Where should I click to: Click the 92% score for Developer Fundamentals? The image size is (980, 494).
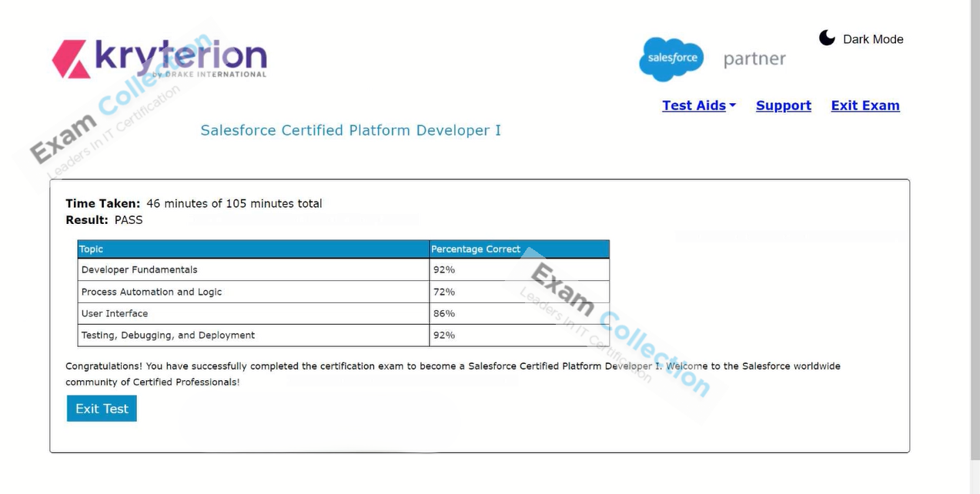pos(520,270)
